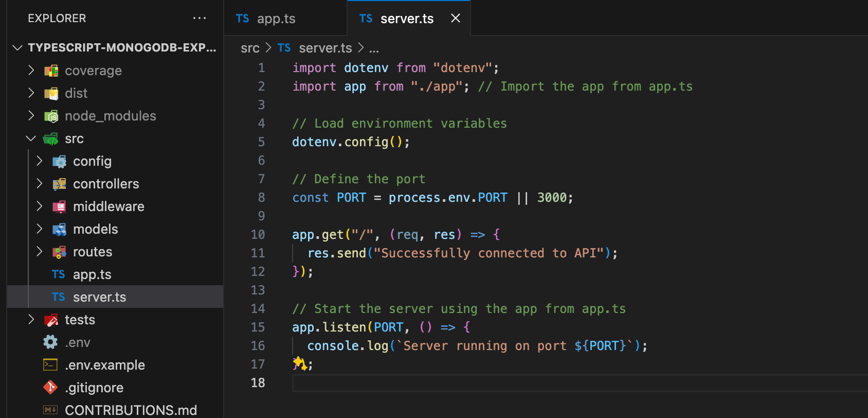Place cursor on empty line 18
Image resolution: width=868 pixels, height=418 pixels.
(580, 382)
